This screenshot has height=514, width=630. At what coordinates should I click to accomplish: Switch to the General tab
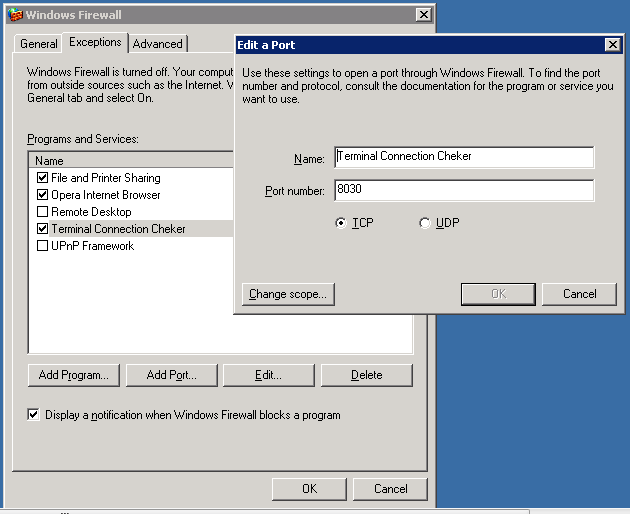(x=39, y=44)
